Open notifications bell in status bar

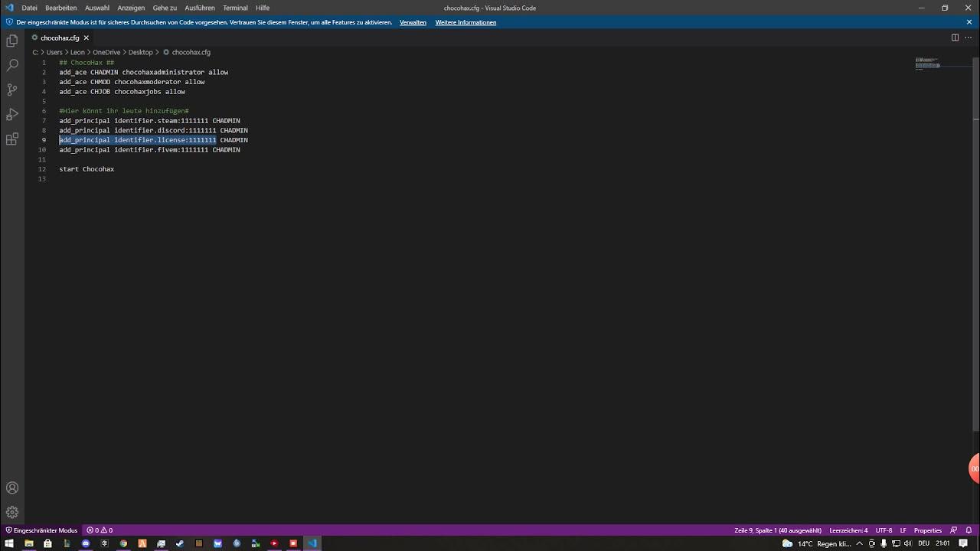[x=969, y=530]
